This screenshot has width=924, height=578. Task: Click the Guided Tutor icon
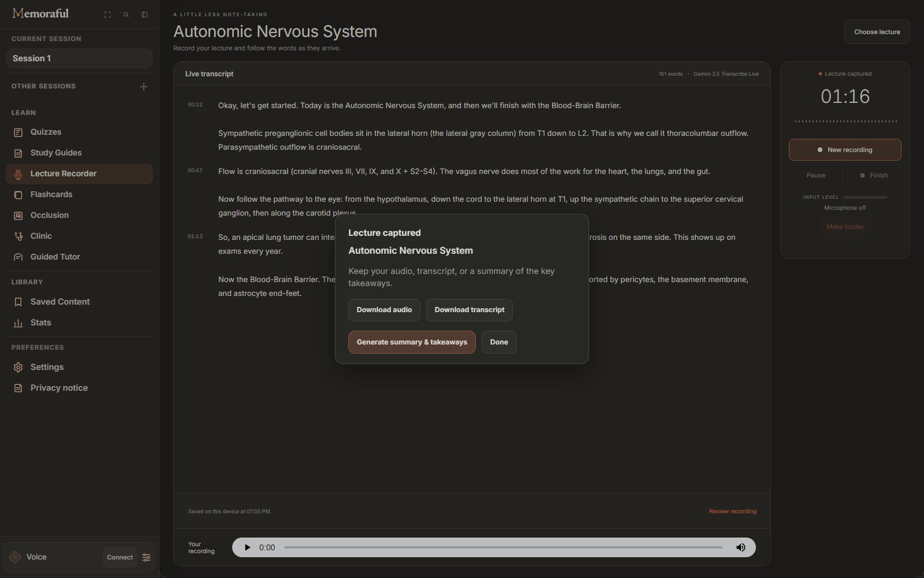(18, 257)
